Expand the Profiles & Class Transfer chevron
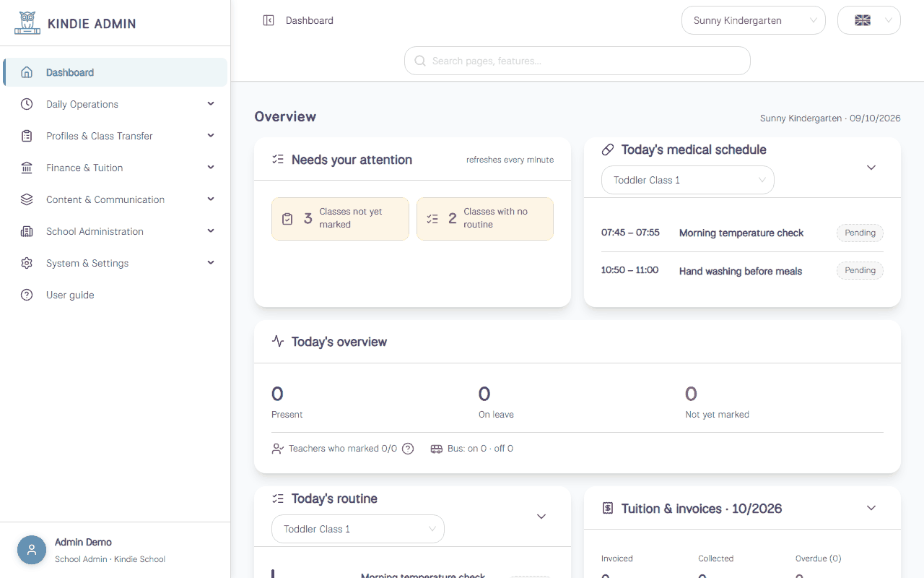924x578 pixels. (211, 136)
